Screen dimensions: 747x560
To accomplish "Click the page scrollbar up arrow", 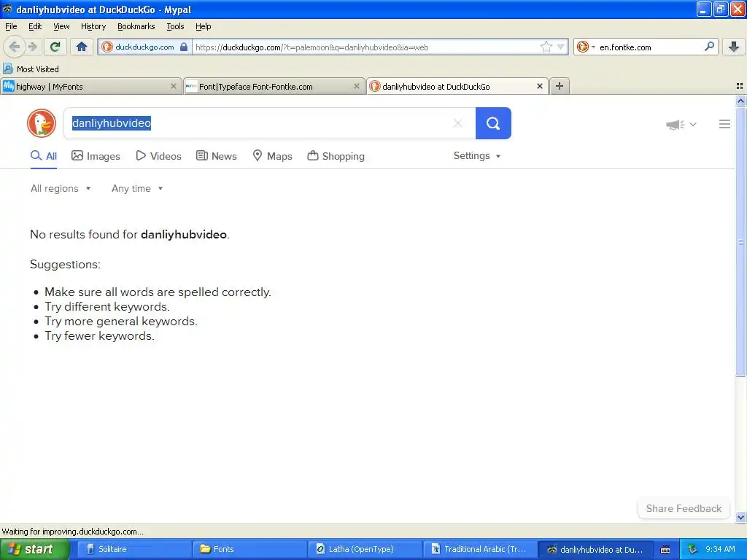I will coord(740,101).
